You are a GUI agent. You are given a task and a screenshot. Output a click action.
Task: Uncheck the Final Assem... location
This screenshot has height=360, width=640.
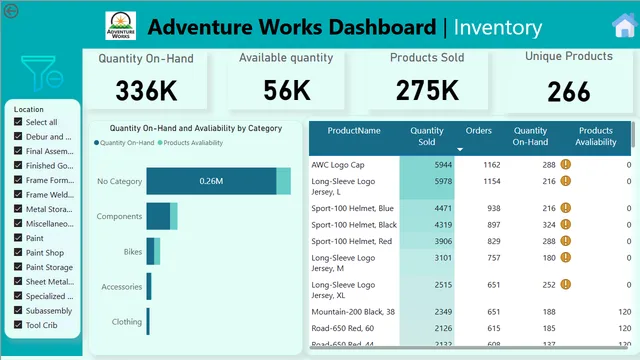tap(18, 151)
